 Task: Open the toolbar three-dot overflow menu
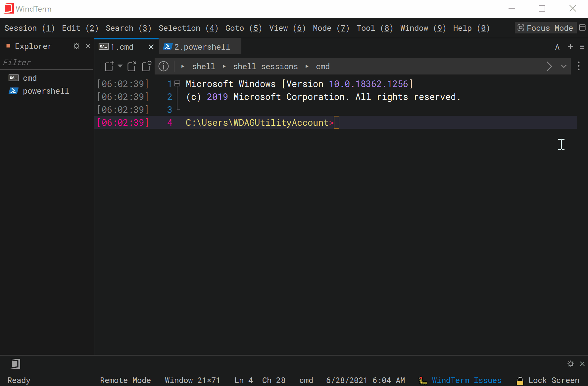579,66
